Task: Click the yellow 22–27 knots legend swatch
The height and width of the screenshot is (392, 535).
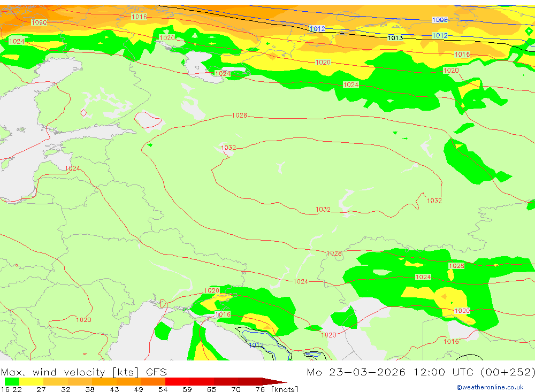Action: pos(32,381)
